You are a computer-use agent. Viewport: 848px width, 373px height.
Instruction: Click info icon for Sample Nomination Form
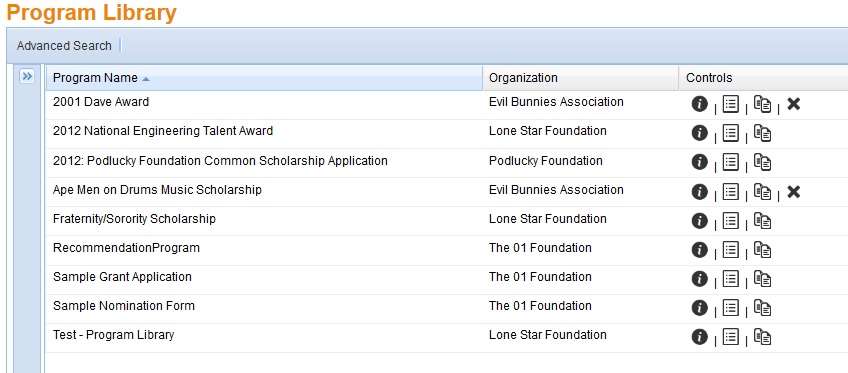coord(699,308)
